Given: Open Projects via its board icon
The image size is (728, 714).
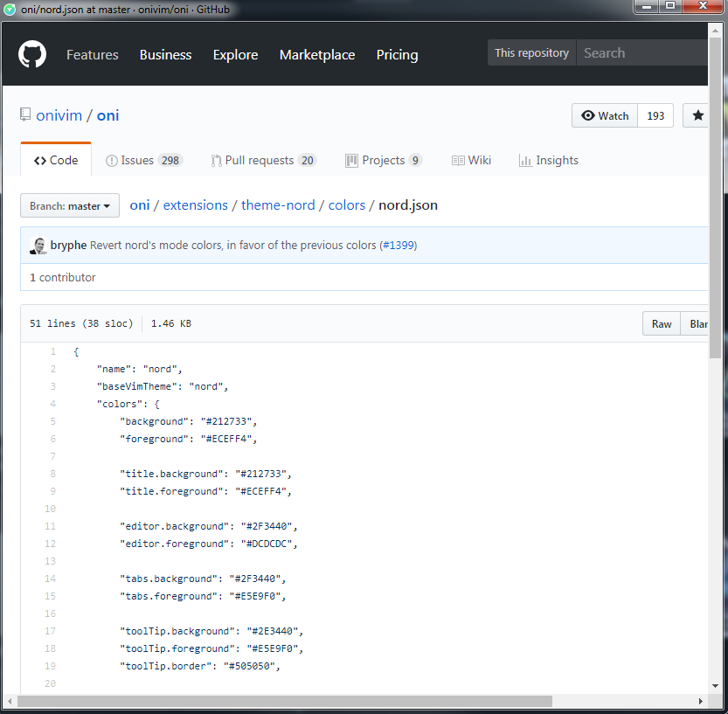Looking at the screenshot, I should coord(350,160).
